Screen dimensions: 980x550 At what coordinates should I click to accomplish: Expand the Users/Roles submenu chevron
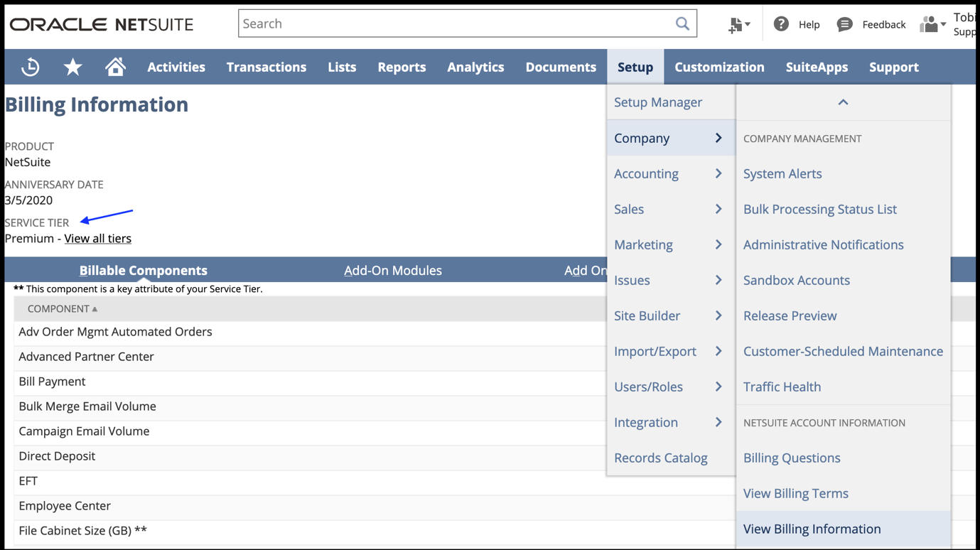pyautogui.click(x=718, y=387)
